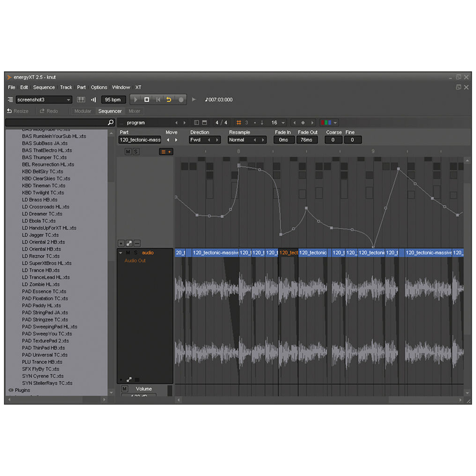Start playback with the Play button
The height and width of the screenshot is (476, 476).
click(x=135, y=100)
